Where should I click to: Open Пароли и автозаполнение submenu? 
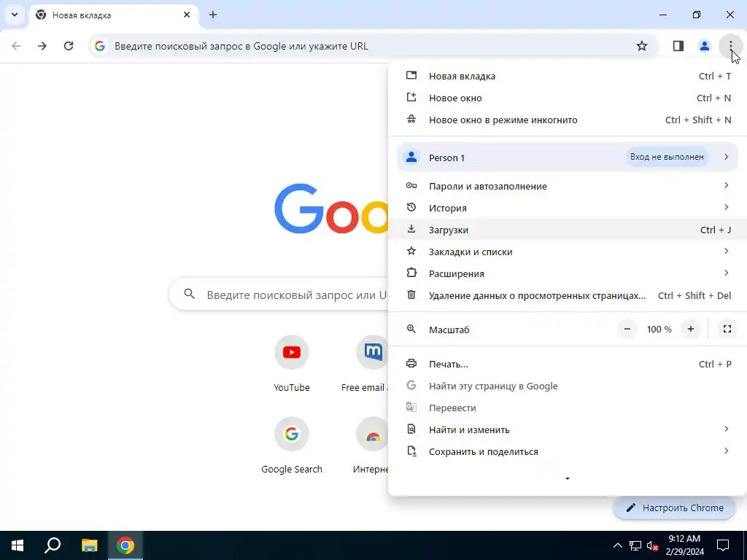click(x=568, y=186)
